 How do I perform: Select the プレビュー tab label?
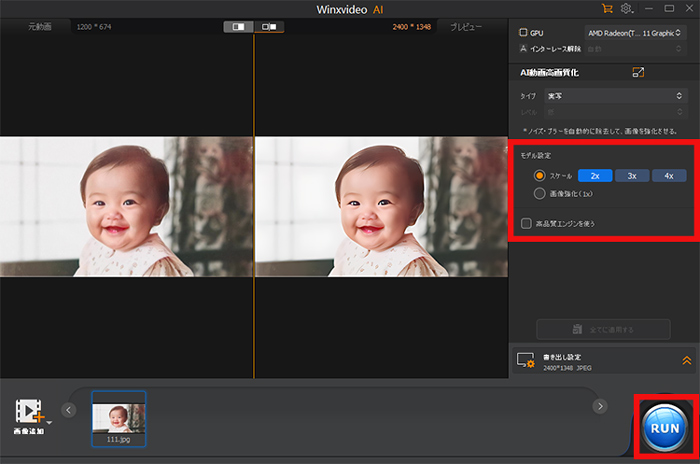click(466, 27)
